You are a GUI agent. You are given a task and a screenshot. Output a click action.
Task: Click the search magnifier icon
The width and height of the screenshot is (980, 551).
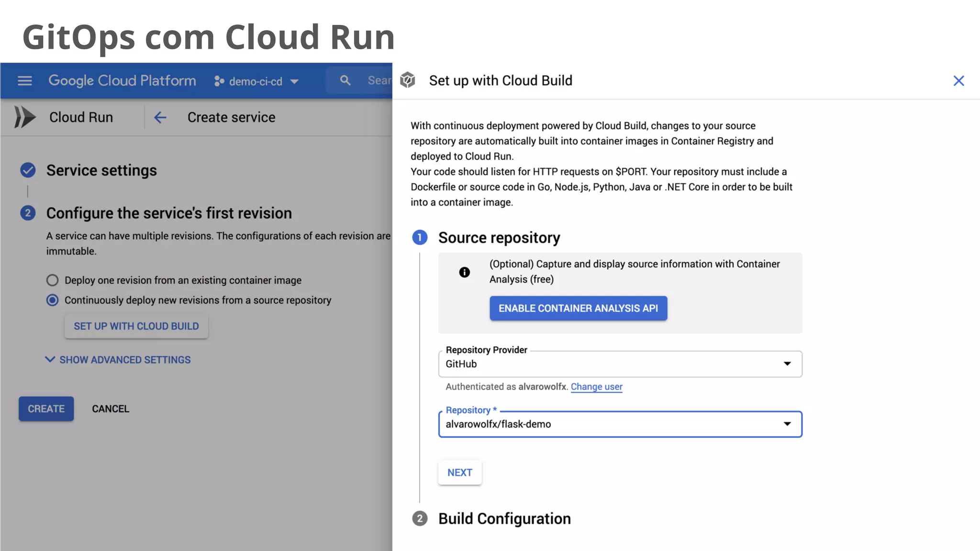[x=345, y=80]
